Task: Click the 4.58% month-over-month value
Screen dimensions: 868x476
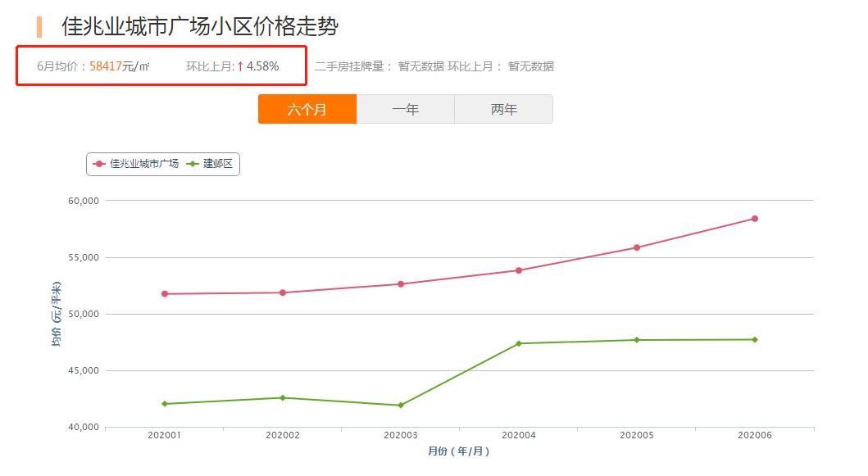Action: pos(262,66)
